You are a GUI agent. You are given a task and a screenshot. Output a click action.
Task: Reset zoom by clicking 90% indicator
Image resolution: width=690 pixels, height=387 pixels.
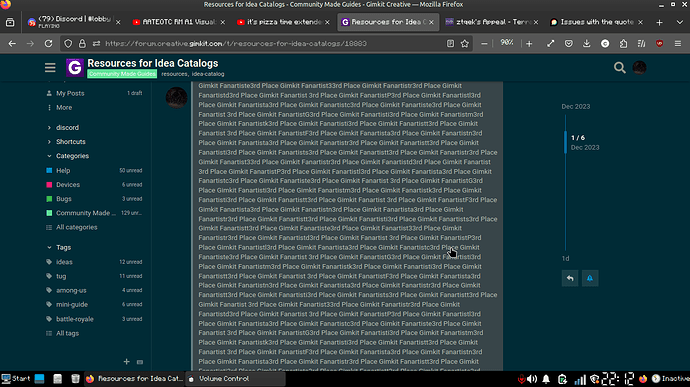click(507, 43)
